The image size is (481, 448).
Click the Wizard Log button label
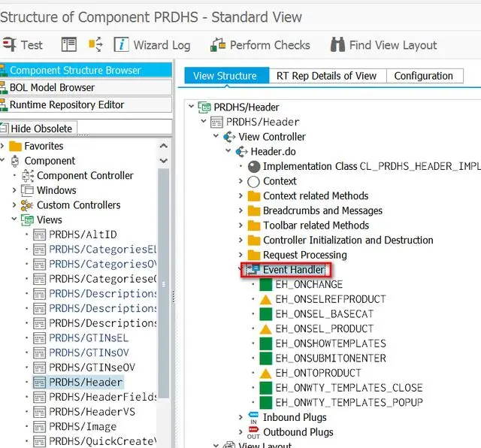[x=162, y=45]
